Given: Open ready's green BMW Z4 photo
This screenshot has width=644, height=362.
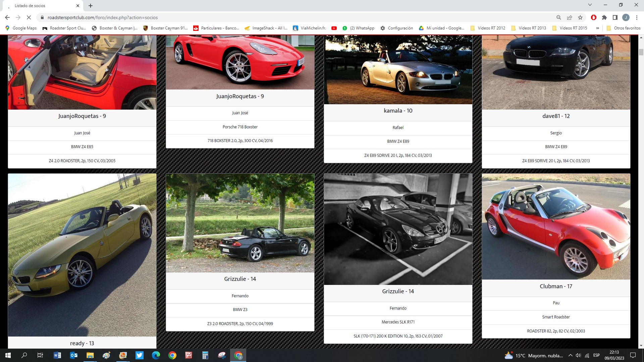Looking at the screenshot, I should coord(82,255).
